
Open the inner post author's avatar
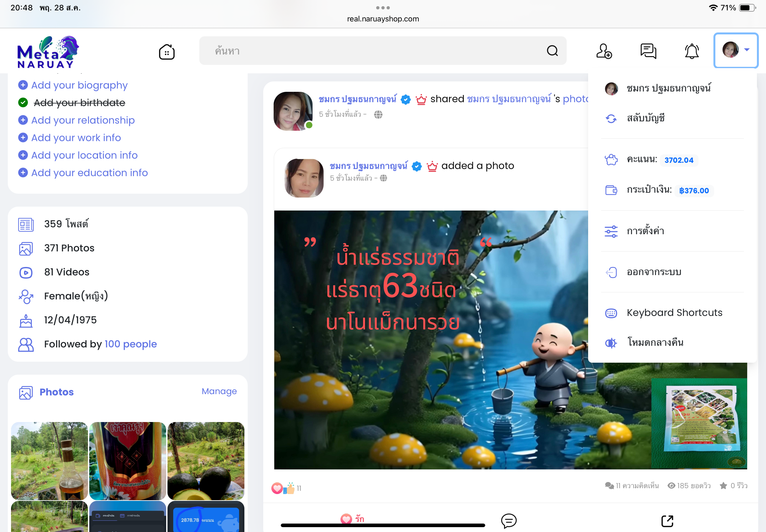click(x=304, y=178)
